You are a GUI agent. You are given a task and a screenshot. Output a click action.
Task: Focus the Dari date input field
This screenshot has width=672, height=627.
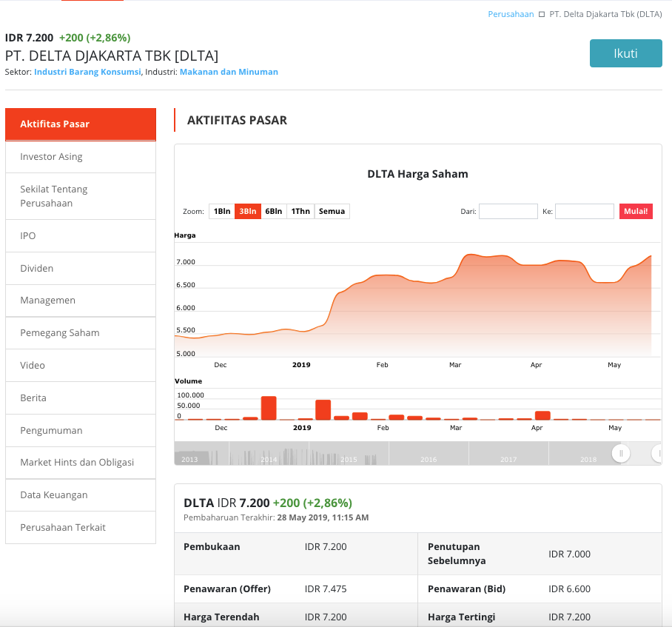tap(508, 211)
